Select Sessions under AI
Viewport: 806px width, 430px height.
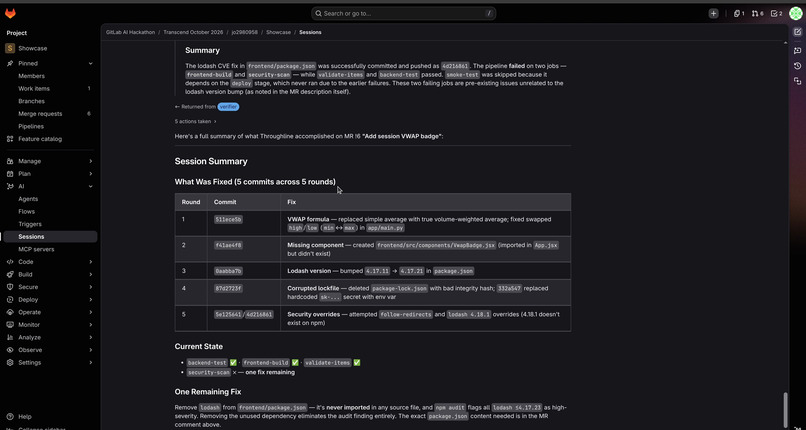pyautogui.click(x=49, y=237)
